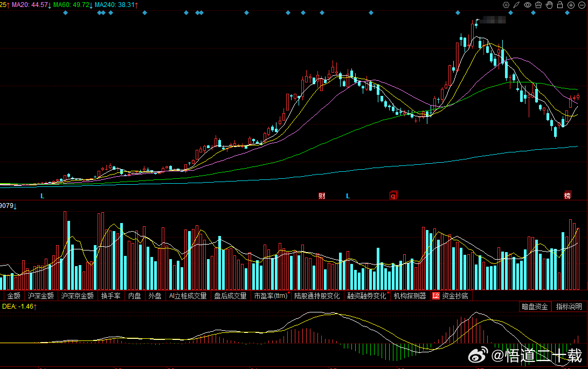
Task: Open the L2 资金抄底 indicator
Action: (x=451, y=296)
